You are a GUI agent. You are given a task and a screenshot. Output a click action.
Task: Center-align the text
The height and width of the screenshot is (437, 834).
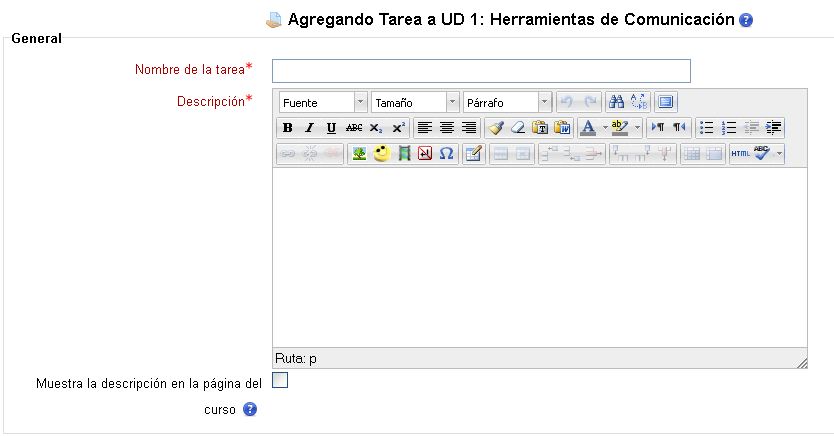(x=447, y=128)
